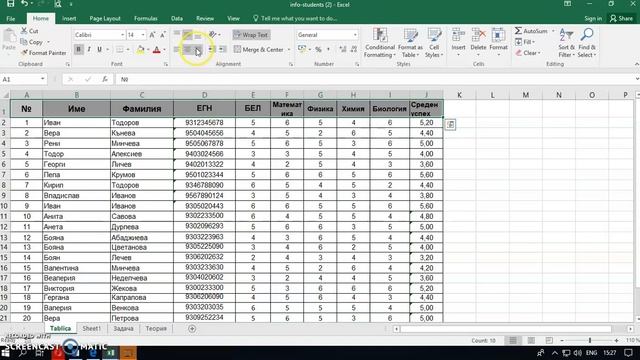
Task: Toggle Top Align in Alignment group
Action: tap(177, 35)
